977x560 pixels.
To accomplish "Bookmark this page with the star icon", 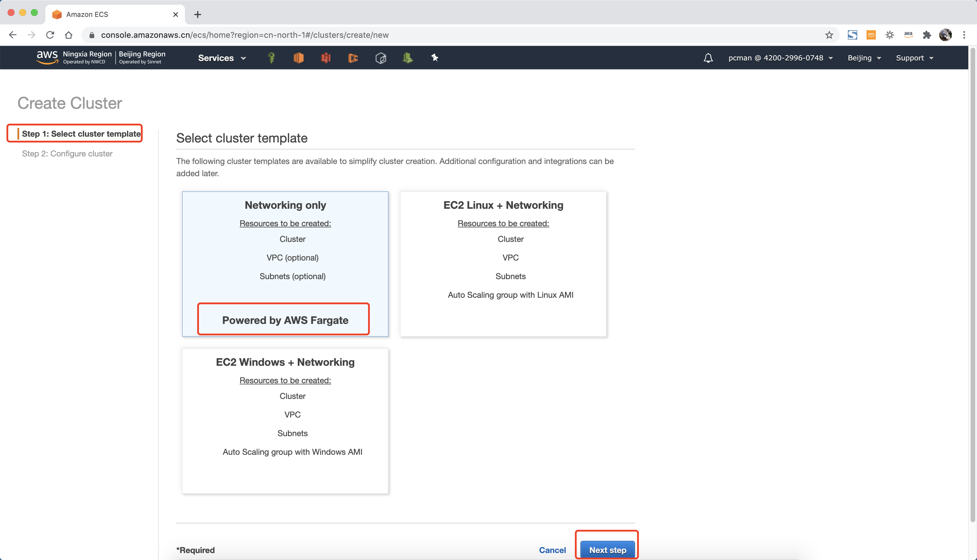I will click(829, 35).
